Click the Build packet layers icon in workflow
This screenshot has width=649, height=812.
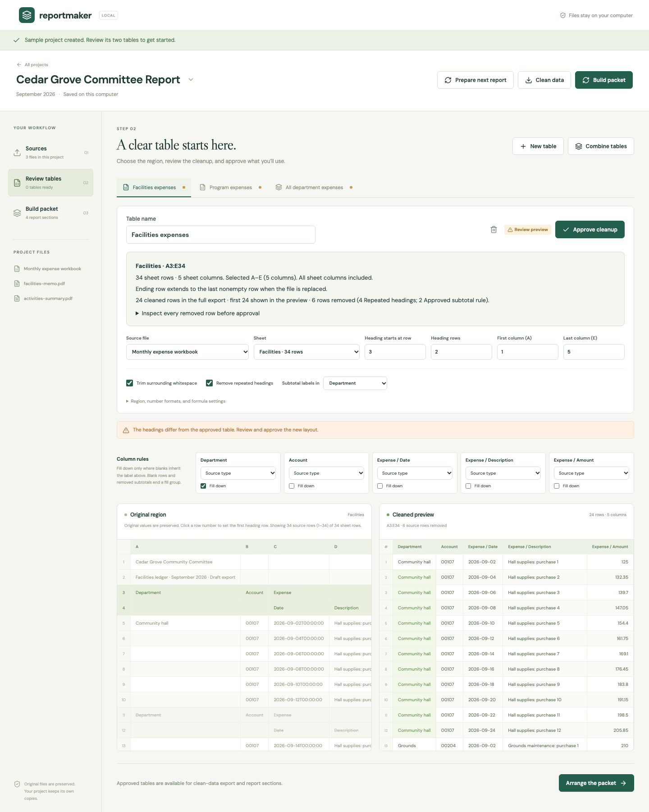click(17, 213)
